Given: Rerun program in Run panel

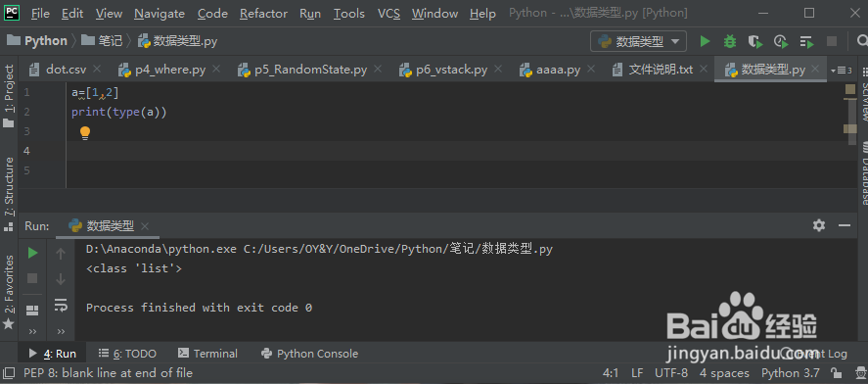Looking at the screenshot, I should 32,254.
